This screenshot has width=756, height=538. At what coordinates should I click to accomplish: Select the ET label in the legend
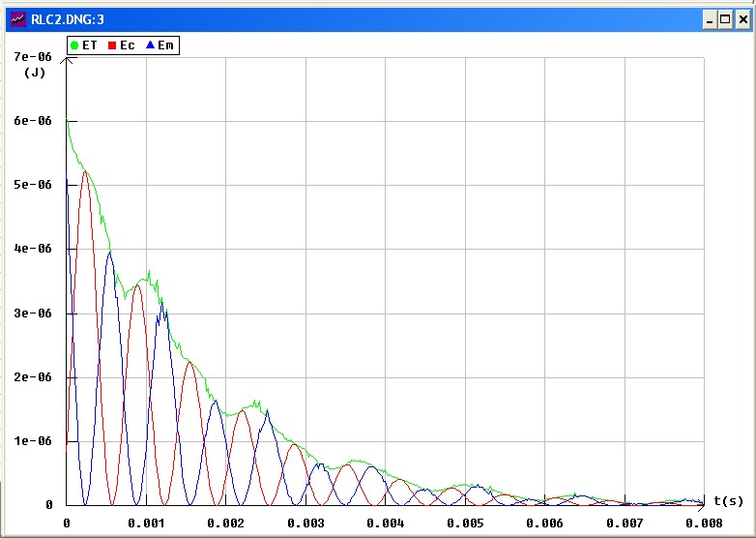tap(90, 45)
